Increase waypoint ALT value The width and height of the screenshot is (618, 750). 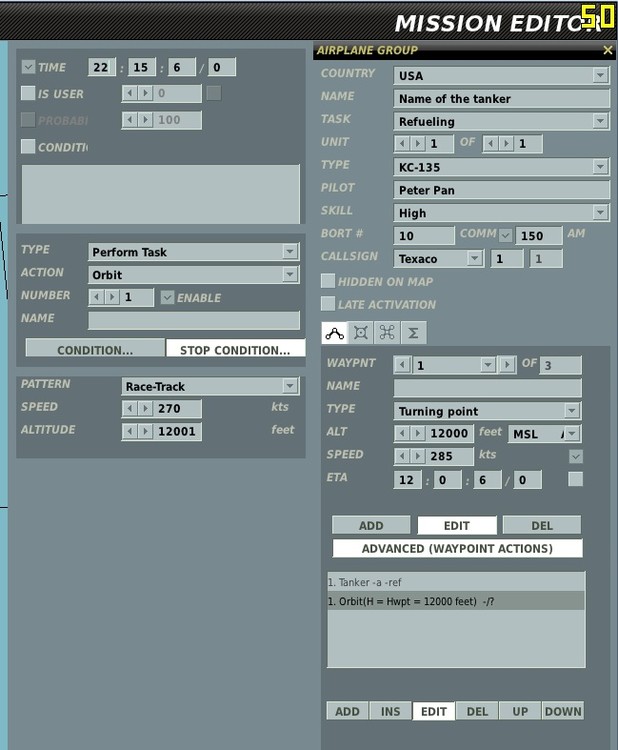[418, 433]
